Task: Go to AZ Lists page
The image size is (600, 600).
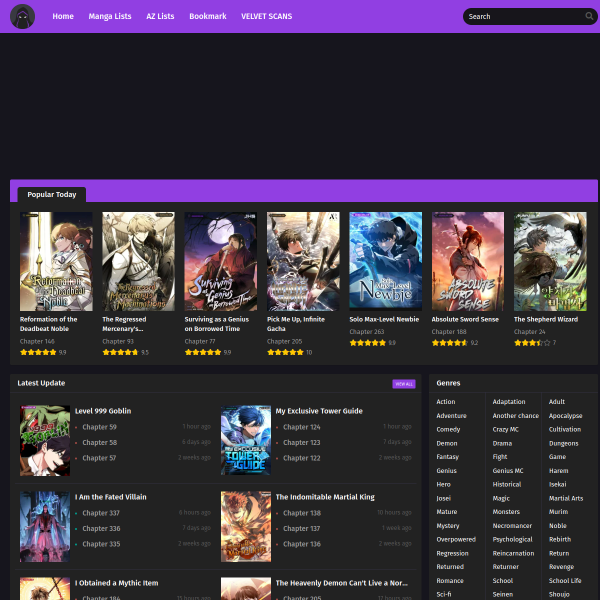Action: tap(160, 16)
